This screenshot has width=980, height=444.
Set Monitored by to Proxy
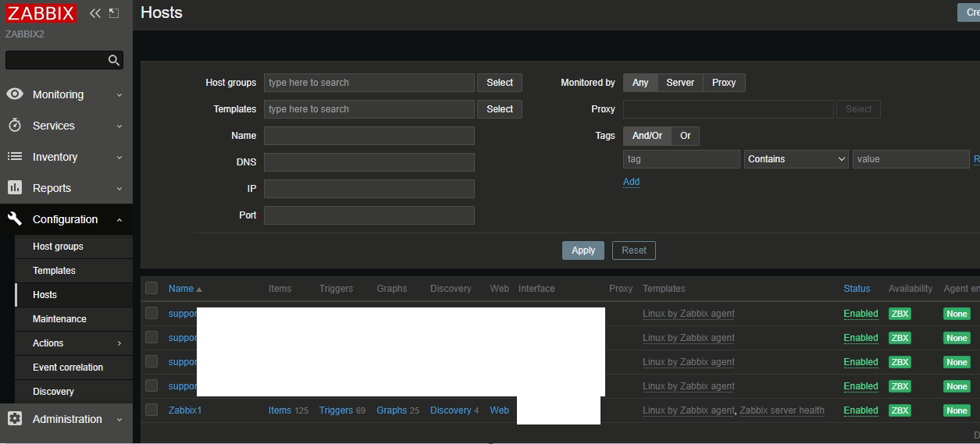coord(724,83)
